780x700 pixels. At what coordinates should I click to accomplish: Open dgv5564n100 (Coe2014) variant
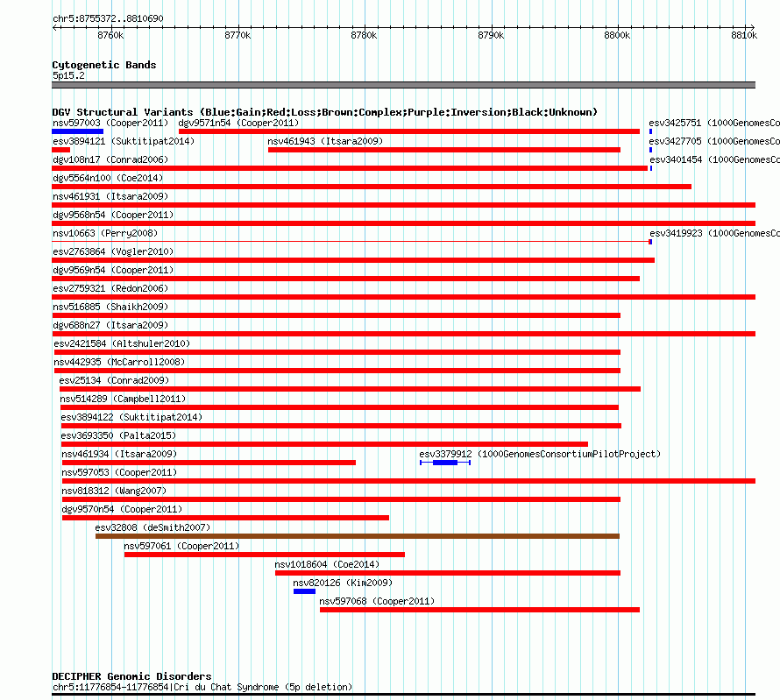point(108,178)
